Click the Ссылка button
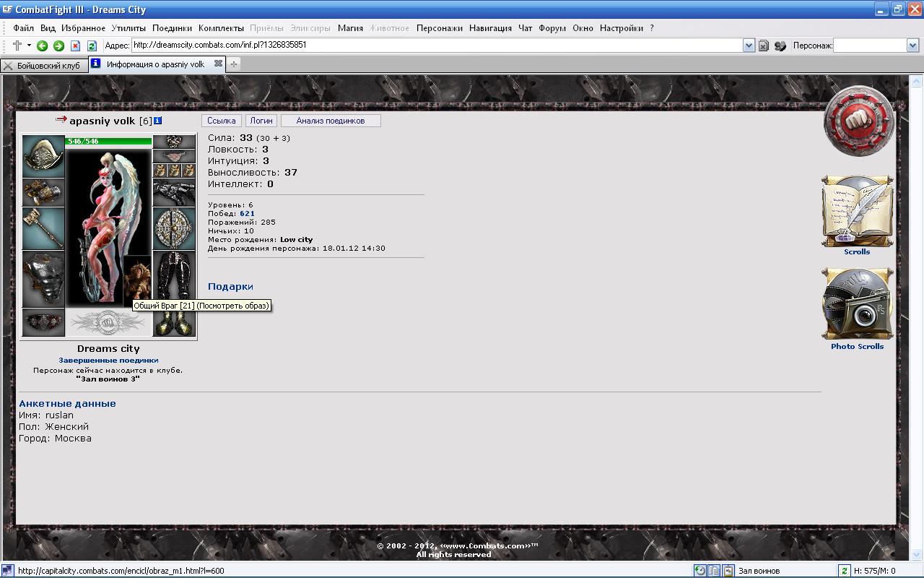 (221, 121)
